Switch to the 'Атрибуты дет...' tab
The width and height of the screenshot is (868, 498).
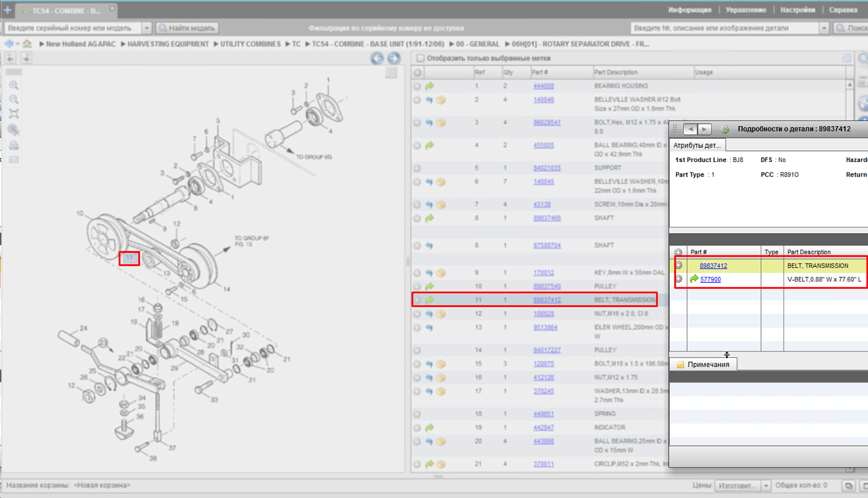(697, 146)
